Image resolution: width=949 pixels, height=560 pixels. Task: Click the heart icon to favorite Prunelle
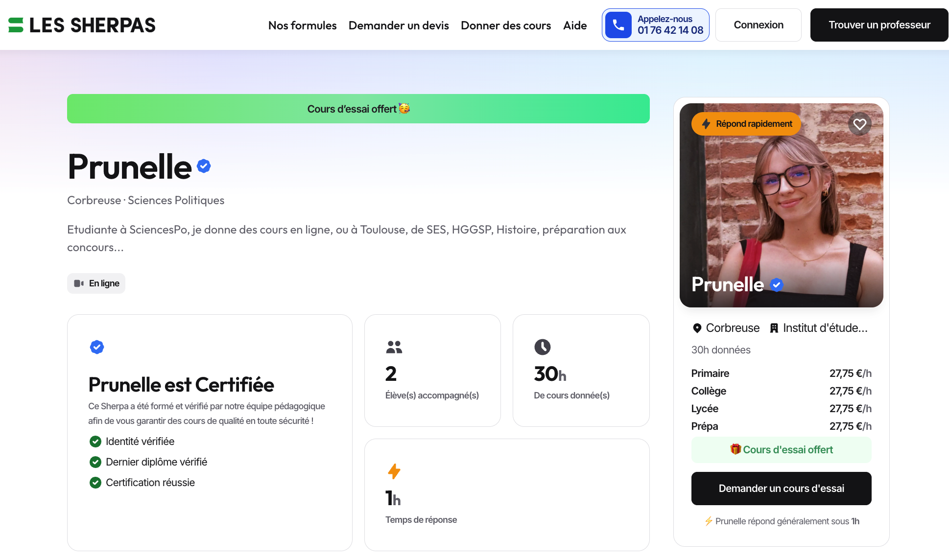tap(860, 124)
